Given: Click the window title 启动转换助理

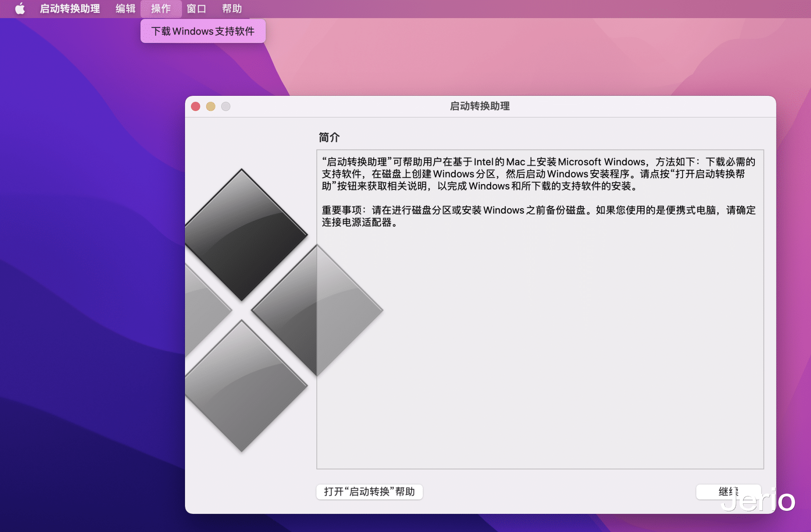Looking at the screenshot, I should click(x=479, y=106).
